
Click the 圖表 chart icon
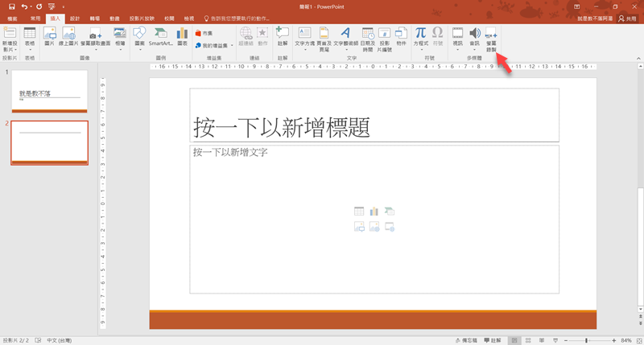click(x=182, y=37)
